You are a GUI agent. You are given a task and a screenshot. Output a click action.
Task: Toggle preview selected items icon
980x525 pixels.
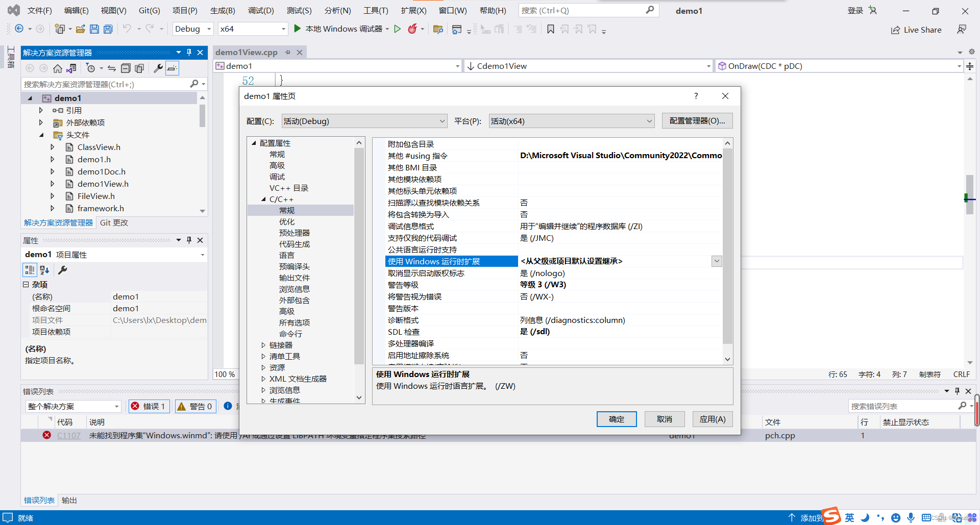pos(173,68)
